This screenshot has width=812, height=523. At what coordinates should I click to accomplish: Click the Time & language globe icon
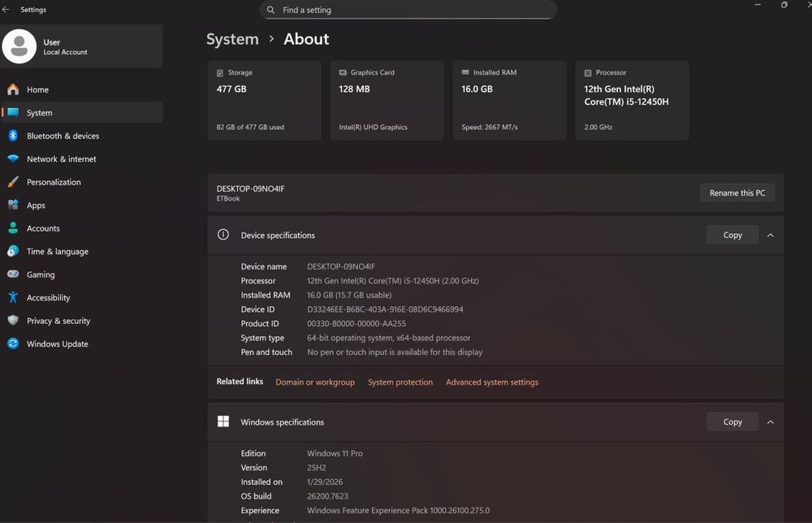tap(13, 251)
